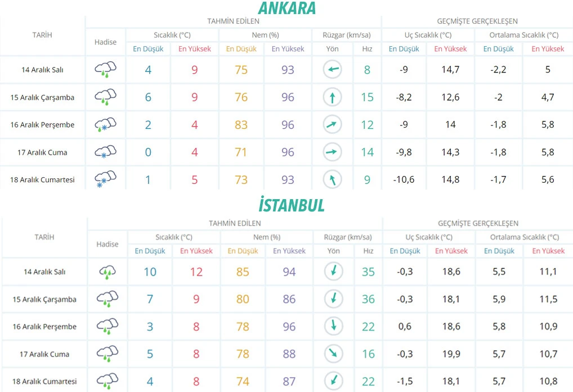Open Ankara's 15 Aralık Çarşamba date row
The image size is (573, 392).
click(x=42, y=97)
